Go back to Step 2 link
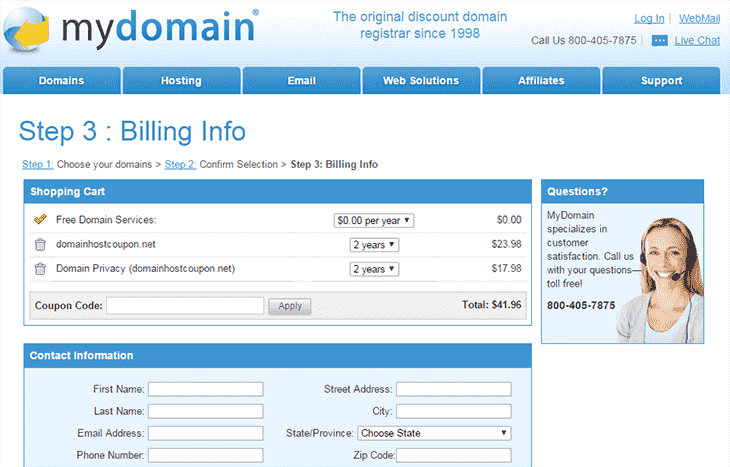This screenshot has height=467, width=730. [180, 164]
